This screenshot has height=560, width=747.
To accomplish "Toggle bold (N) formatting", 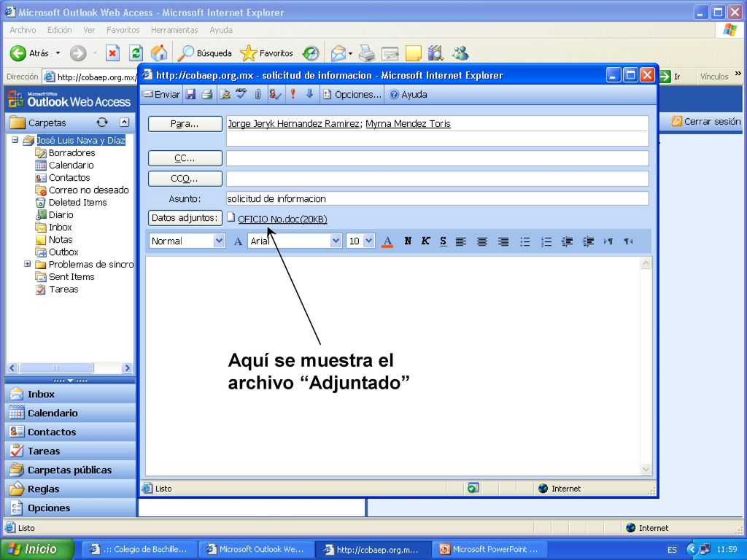I will (408, 241).
